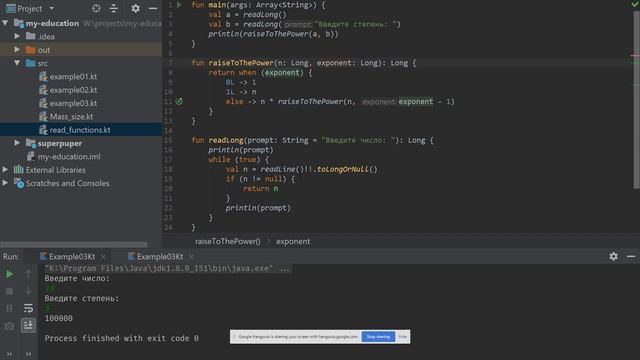640x360 pixels.
Task: Select example01.kt file
Action: pyautogui.click(x=73, y=76)
